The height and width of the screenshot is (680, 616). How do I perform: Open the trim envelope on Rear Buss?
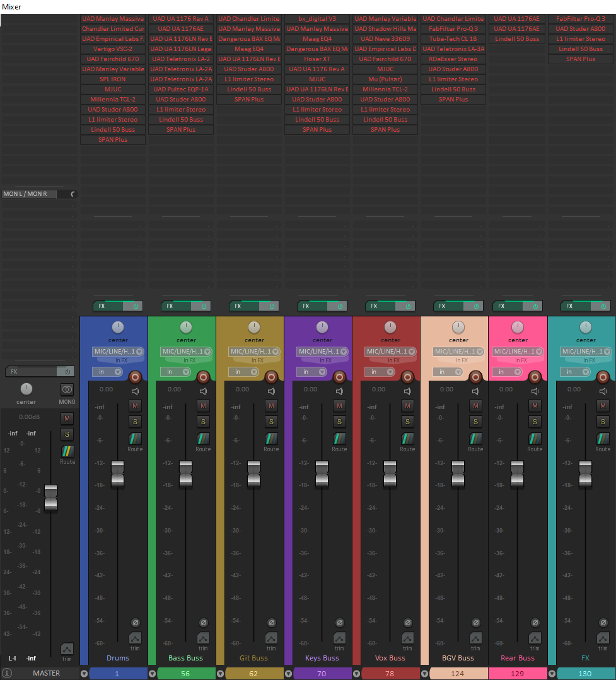coord(535,638)
